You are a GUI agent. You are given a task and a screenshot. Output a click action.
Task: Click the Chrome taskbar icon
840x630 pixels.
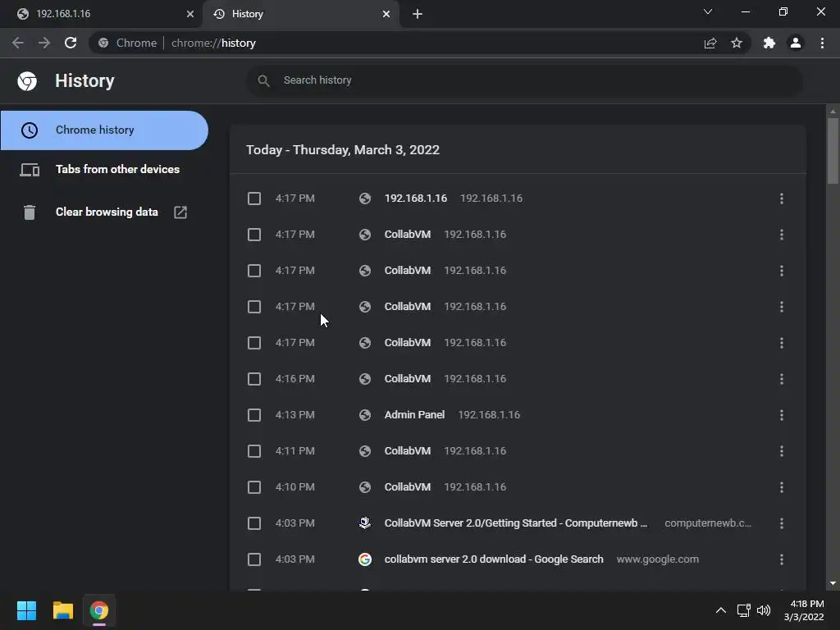click(99, 610)
